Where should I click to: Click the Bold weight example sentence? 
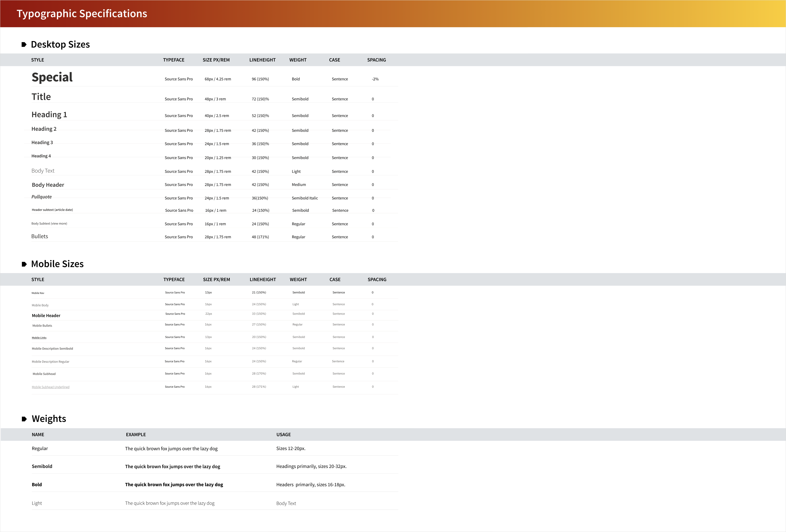coord(174,485)
